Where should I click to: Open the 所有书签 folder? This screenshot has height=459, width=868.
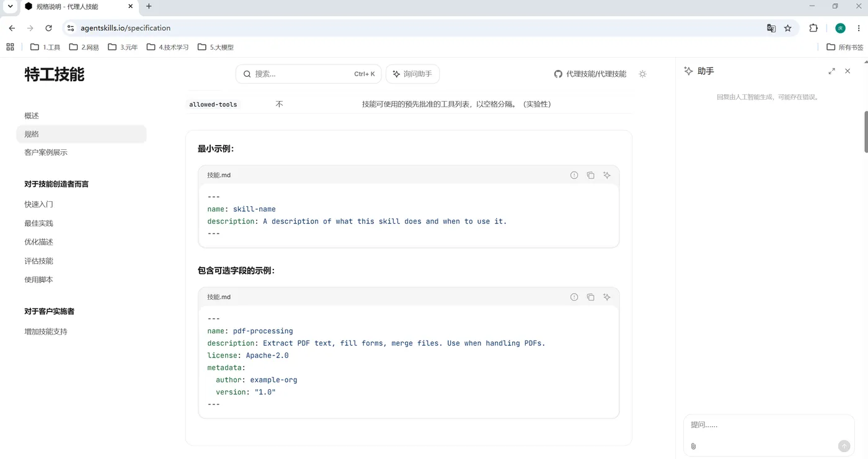coord(844,47)
